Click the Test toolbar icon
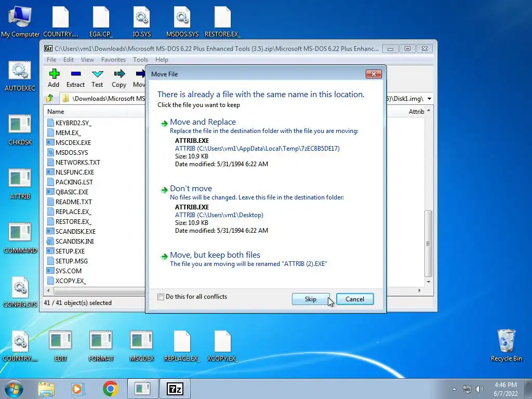This screenshot has width=532, height=399. pos(97,78)
